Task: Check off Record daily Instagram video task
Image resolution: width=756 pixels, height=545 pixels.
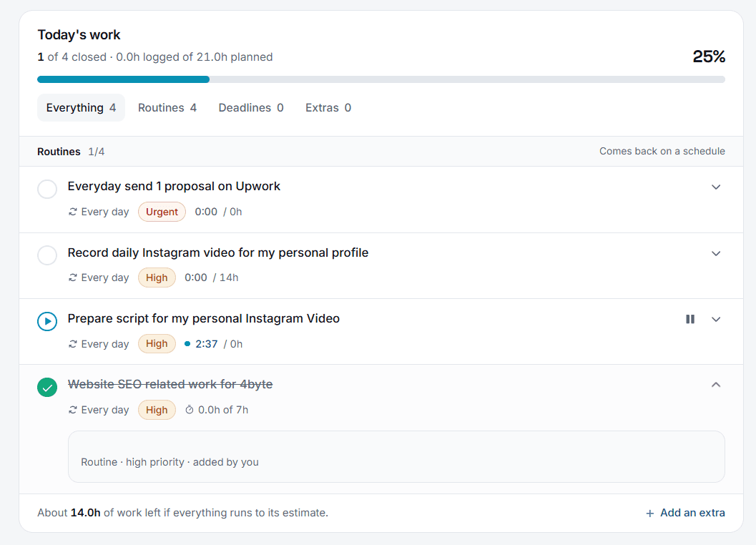Action: [47, 255]
